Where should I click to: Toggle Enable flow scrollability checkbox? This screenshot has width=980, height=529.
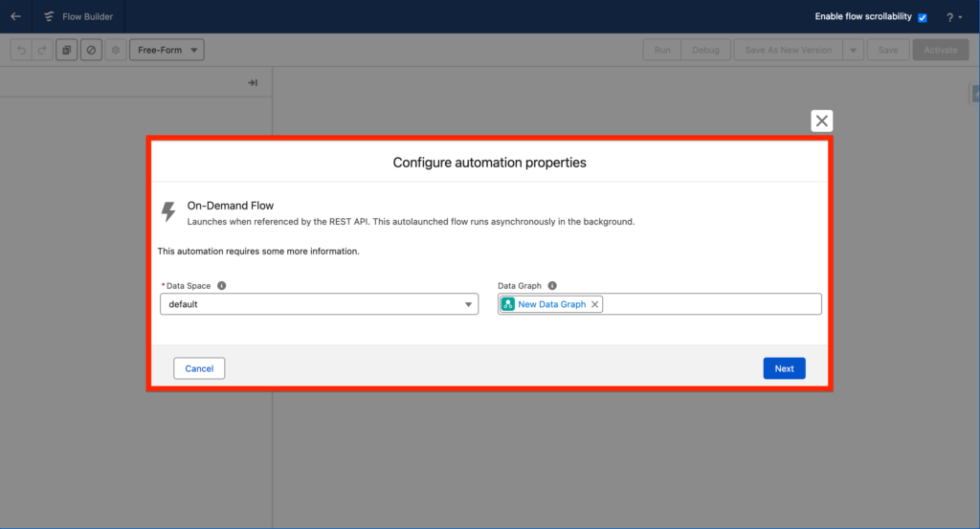923,17
